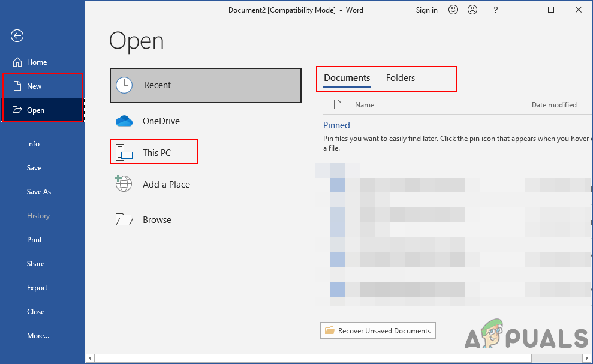Open the New document menu item
This screenshot has width=593, height=364.
[x=34, y=86]
